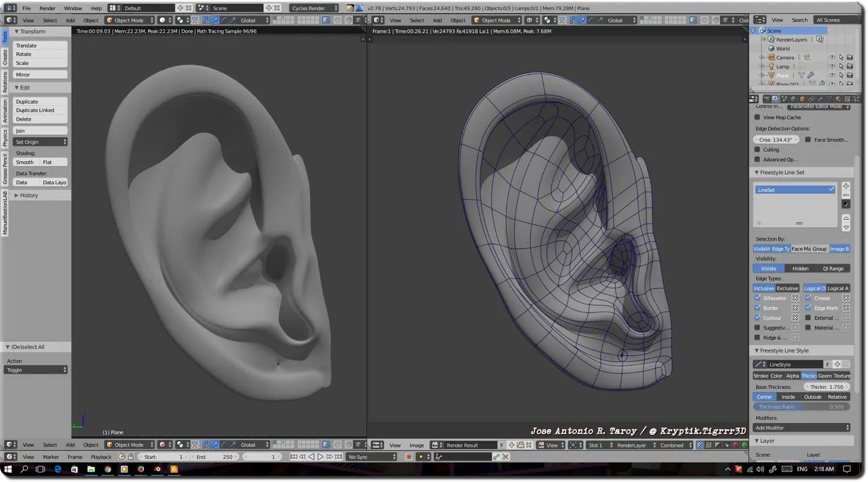Open the Add Modifier dropdown

point(802,427)
